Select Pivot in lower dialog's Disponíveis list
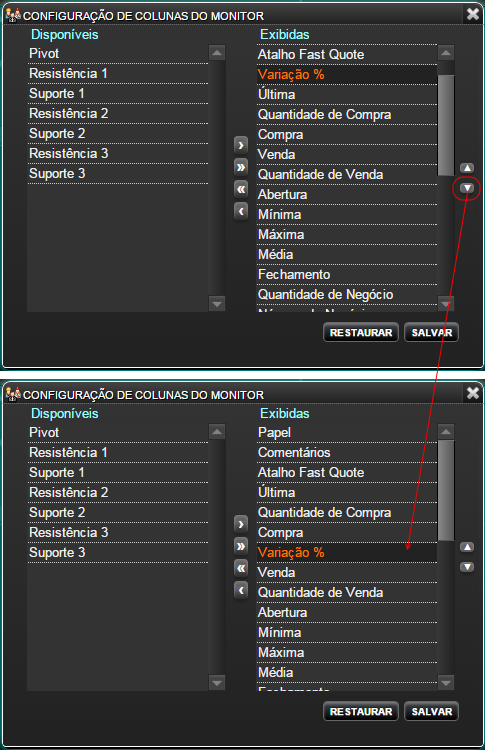This screenshot has width=485, height=750. [118, 432]
